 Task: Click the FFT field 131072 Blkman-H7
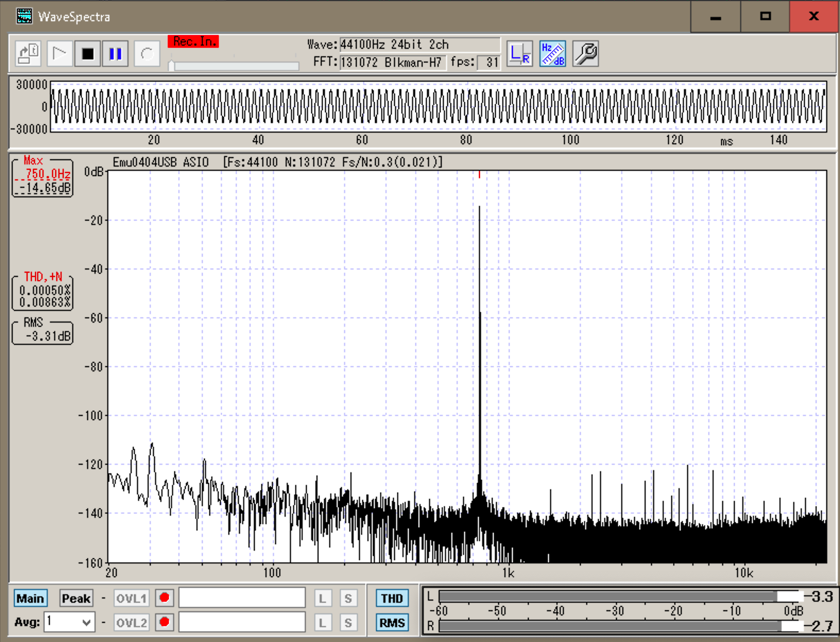pyautogui.click(x=392, y=63)
